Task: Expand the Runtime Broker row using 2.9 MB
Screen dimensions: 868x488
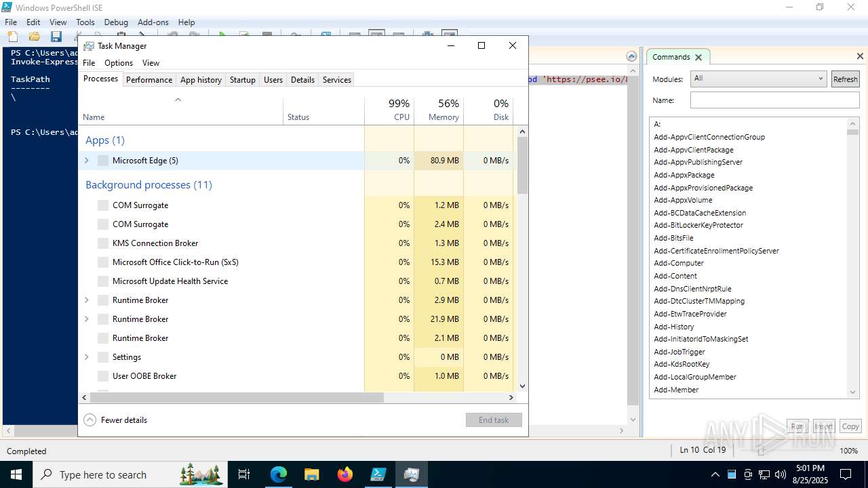Action: [x=86, y=300]
